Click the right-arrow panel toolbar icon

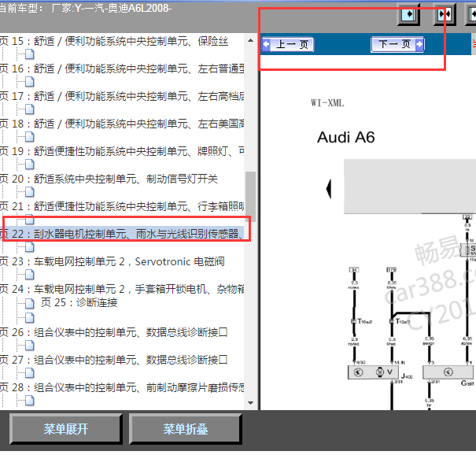(x=408, y=15)
